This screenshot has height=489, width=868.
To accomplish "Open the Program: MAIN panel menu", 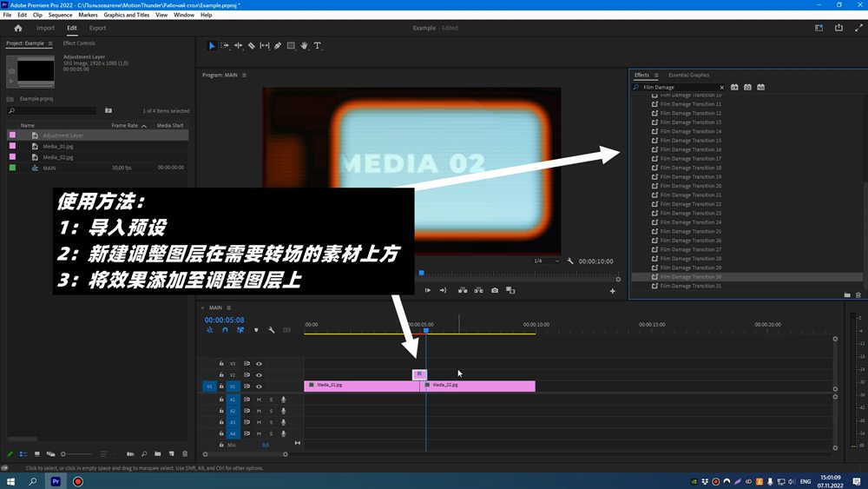I will (245, 75).
